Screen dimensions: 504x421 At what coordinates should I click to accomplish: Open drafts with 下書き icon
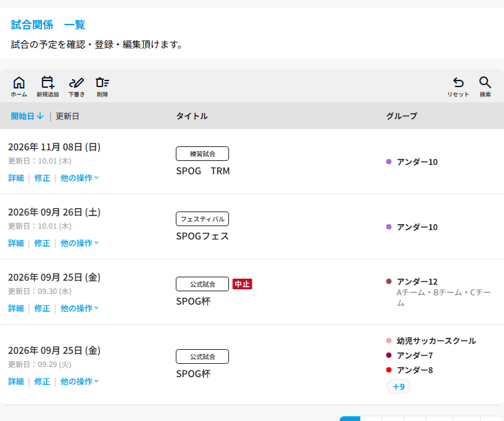tap(77, 86)
